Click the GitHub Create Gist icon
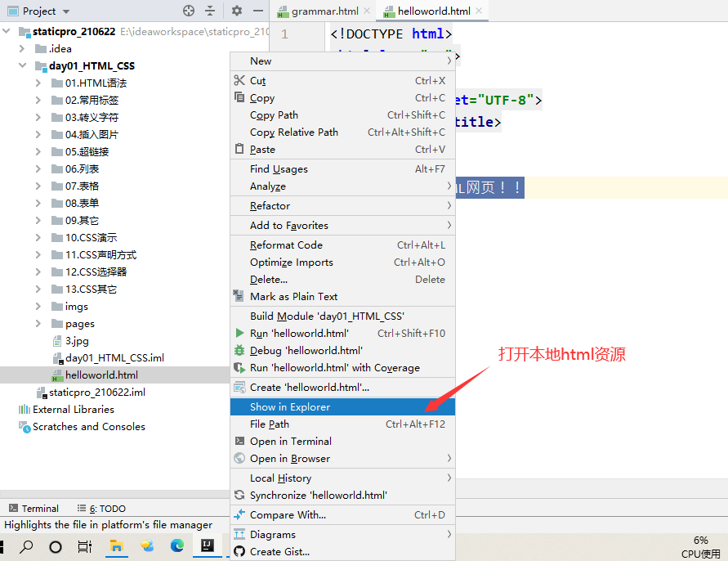This screenshot has width=728, height=561. point(239,551)
